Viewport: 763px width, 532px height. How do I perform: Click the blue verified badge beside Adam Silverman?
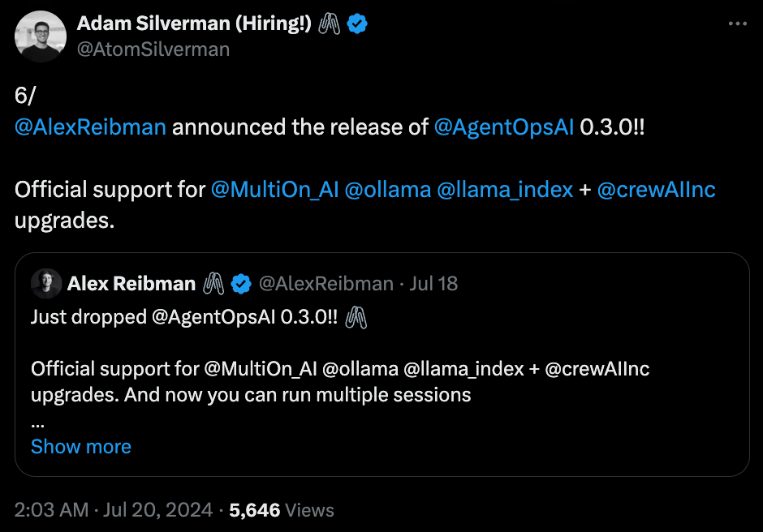point(357,24)
